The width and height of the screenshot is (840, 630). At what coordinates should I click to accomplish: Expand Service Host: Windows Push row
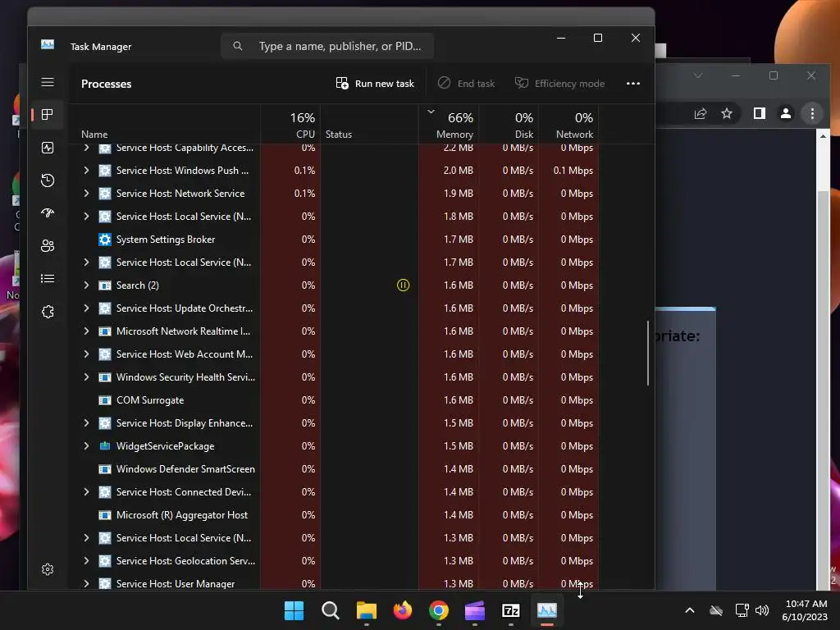pos(86,171)
